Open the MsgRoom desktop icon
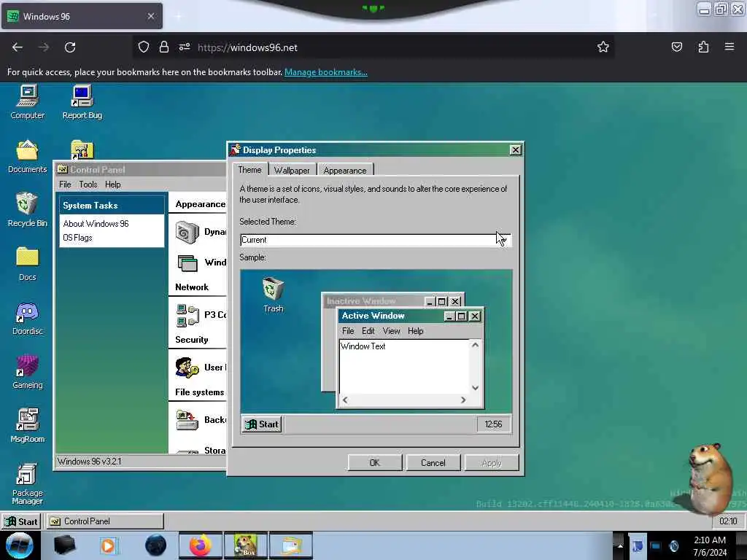 pos(27,425)
